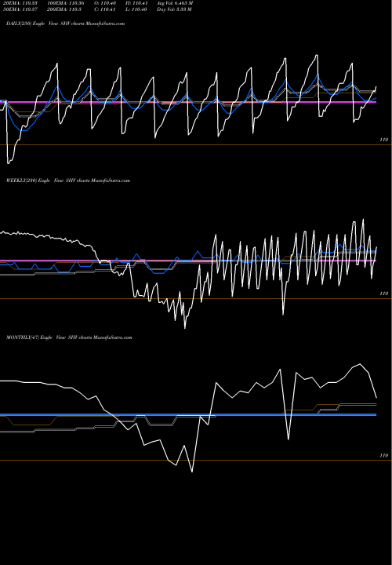Select the 110 price label on monthly chart
Image resolution: width=392 pixels, height=565 pixels.
click(x=383, y=455)
